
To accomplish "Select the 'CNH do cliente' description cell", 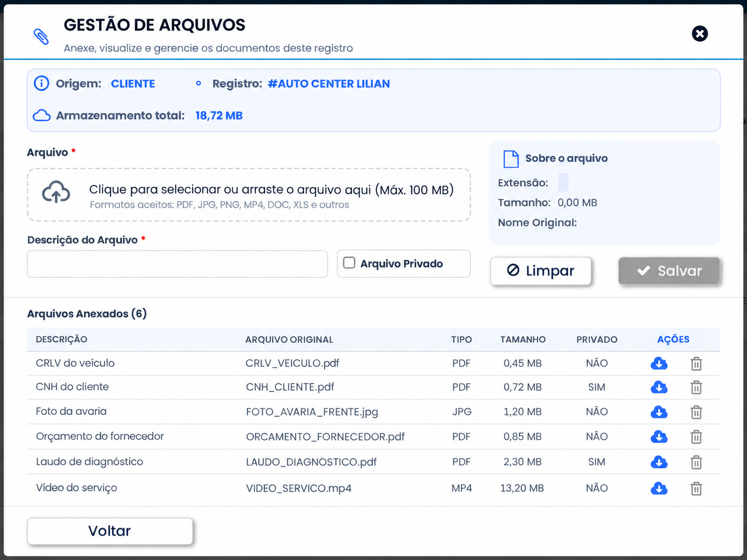I will [72, 387].
